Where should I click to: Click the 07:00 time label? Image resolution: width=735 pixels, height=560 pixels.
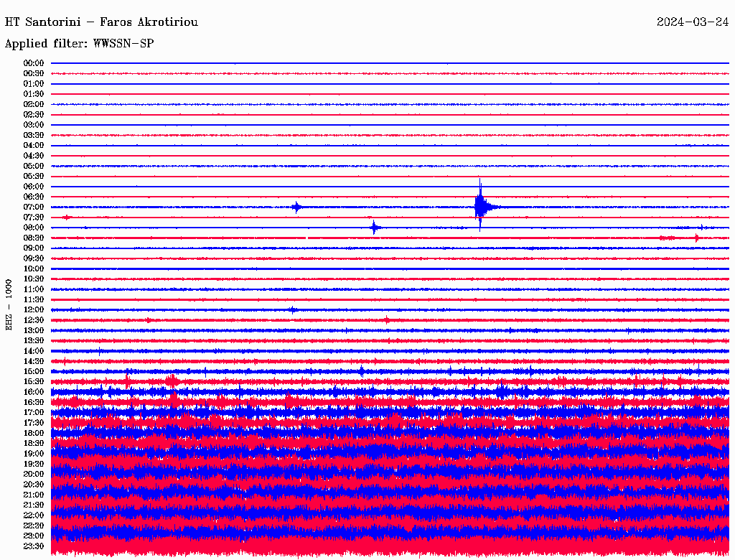33,207
